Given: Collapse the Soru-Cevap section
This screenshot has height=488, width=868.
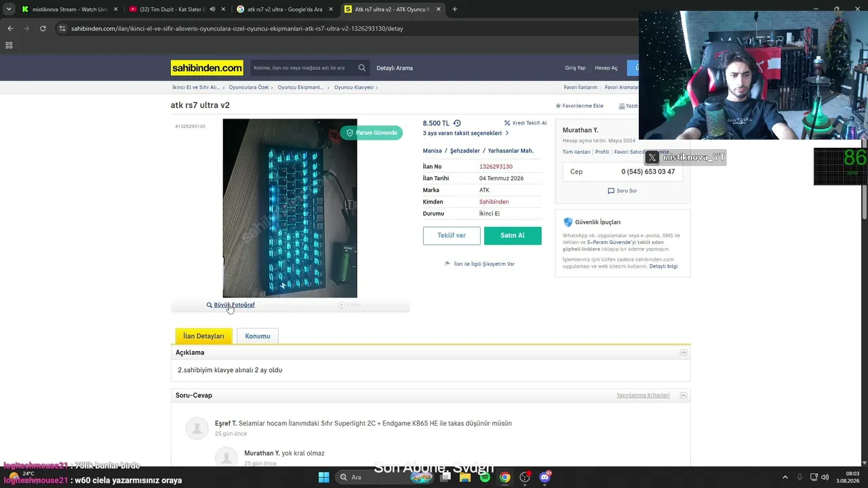Looking at the screenshot, I should pyautogui.click(x=684, y=395).
